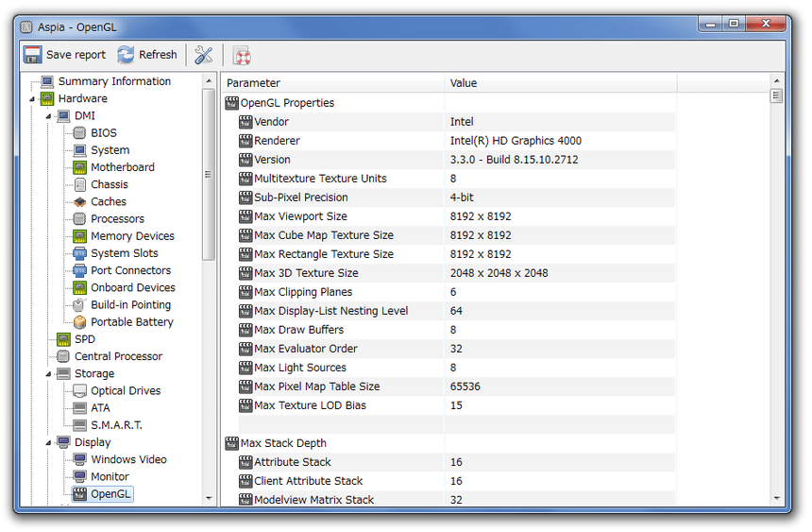Click the Save report button label
The width and height of the screenshot is (812, 532).
(x=76, y=55)
